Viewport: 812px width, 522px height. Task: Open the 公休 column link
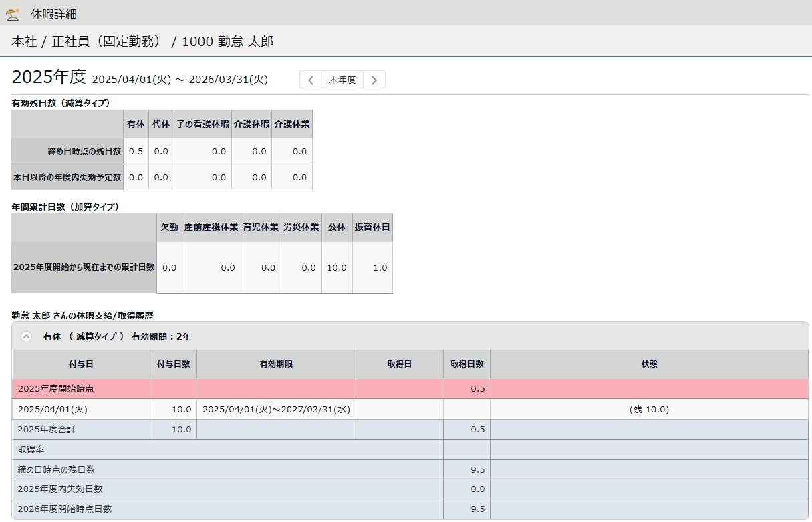click(x=337, y=227)
